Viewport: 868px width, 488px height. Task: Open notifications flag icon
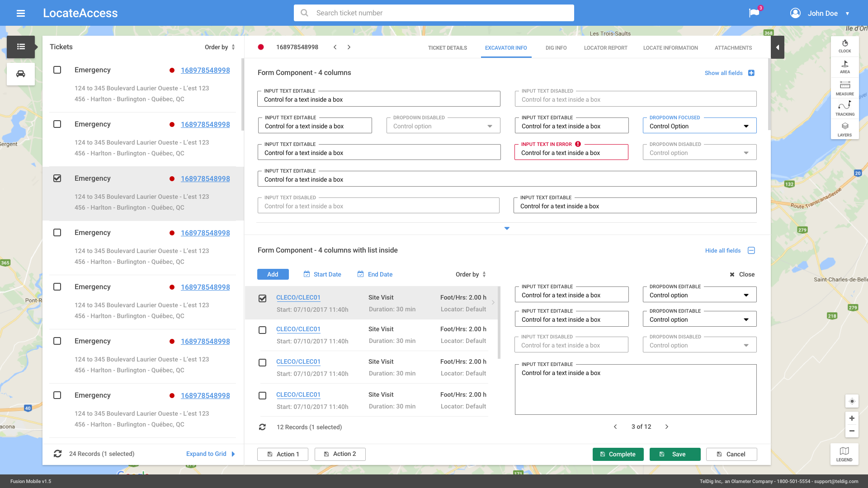[x=754, y=13]
